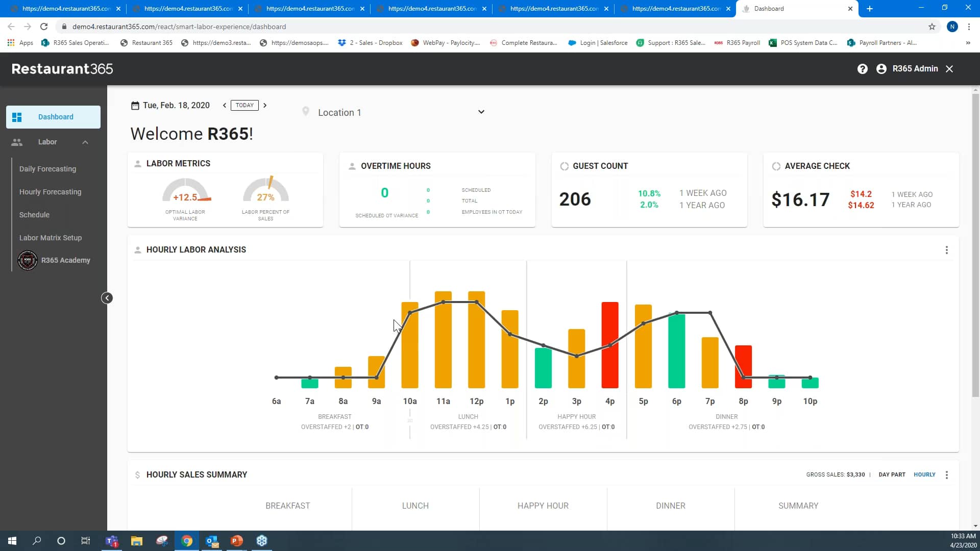
Task: Open the Hourly Labor Analysis options menu
Action: pos(947,250)
